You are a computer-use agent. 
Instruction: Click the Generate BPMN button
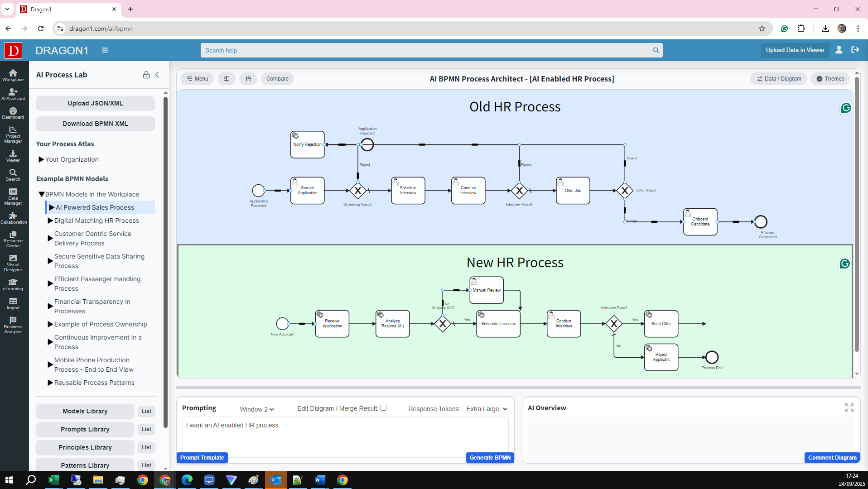point(490,458)
